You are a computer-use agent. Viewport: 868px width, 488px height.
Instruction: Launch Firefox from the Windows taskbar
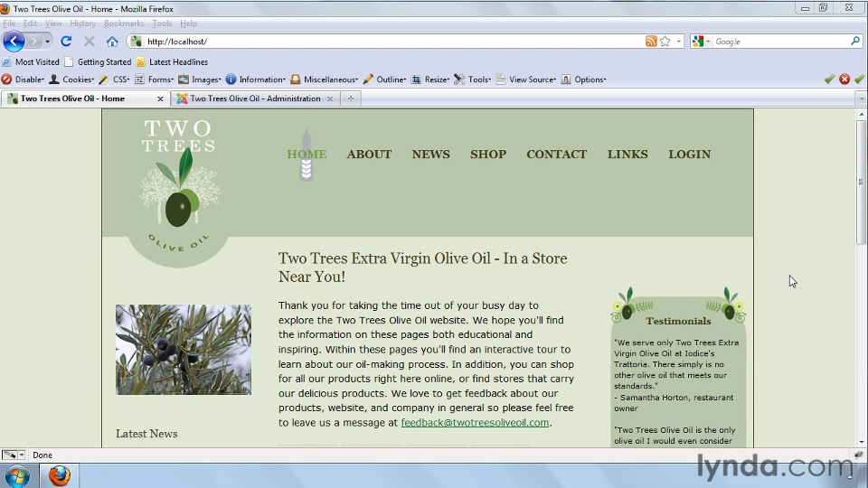click(x=60, y=475)
